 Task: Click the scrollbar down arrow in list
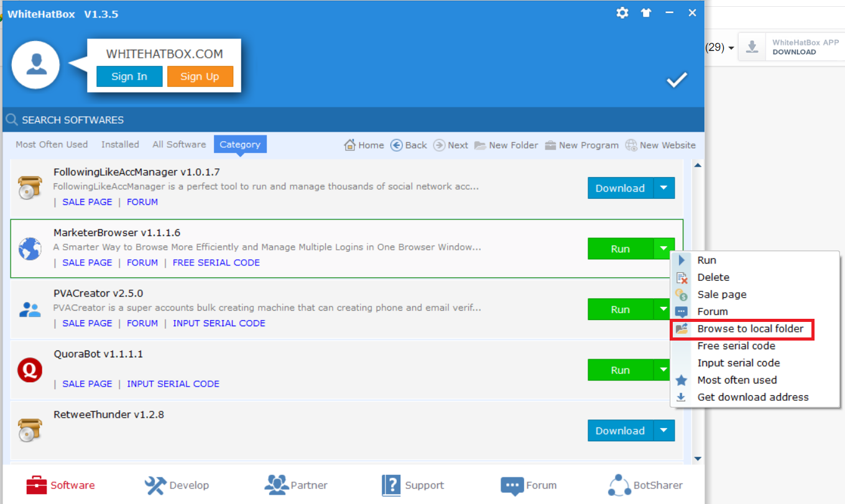pos(698,459)
